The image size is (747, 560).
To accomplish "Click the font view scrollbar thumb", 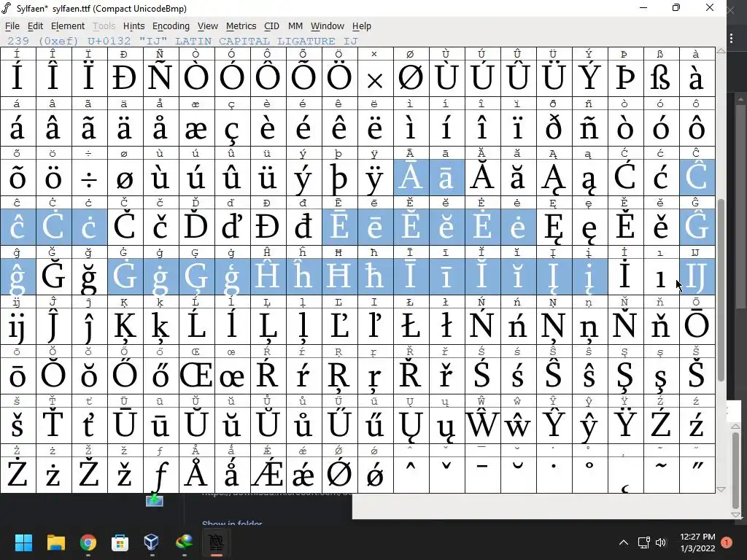I will click(721, 290).
